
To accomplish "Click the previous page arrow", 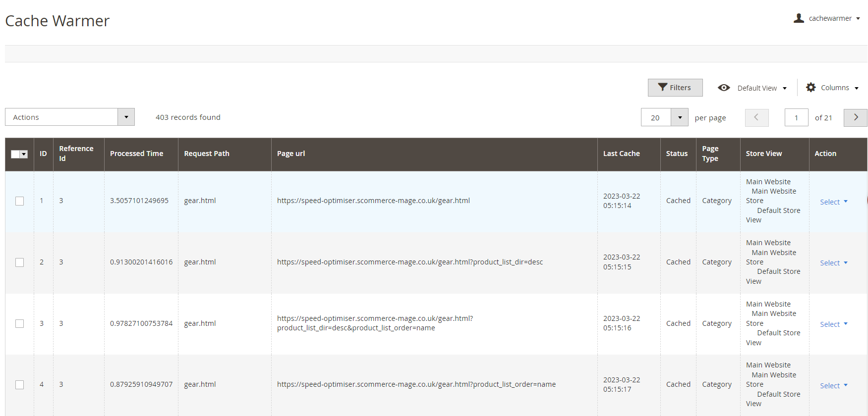I will (x=756, y=117).
